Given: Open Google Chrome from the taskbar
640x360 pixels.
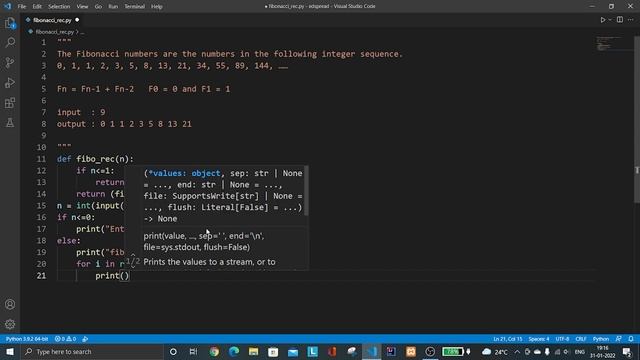Looking at the screenshot, I should click(214, 352).
